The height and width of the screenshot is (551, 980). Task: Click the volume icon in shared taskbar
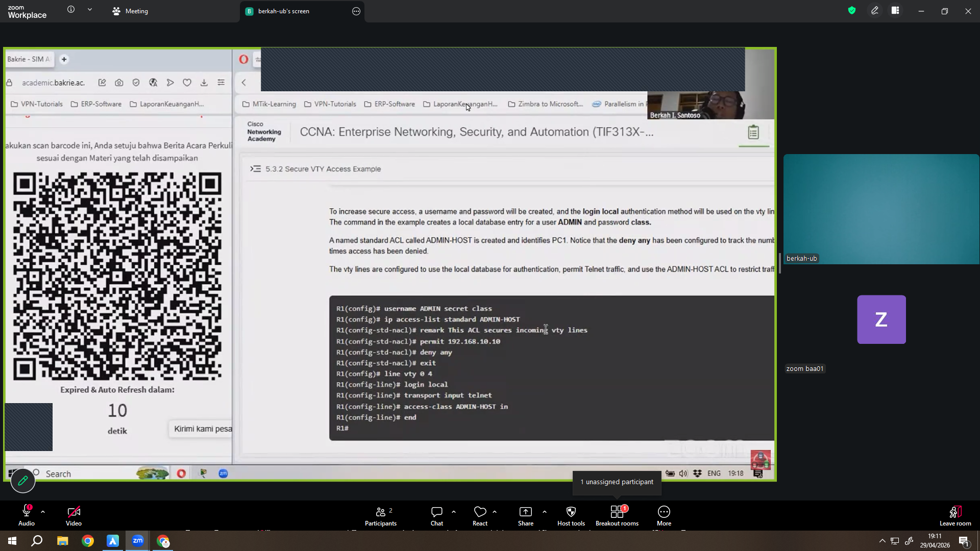tap(683, 473)
